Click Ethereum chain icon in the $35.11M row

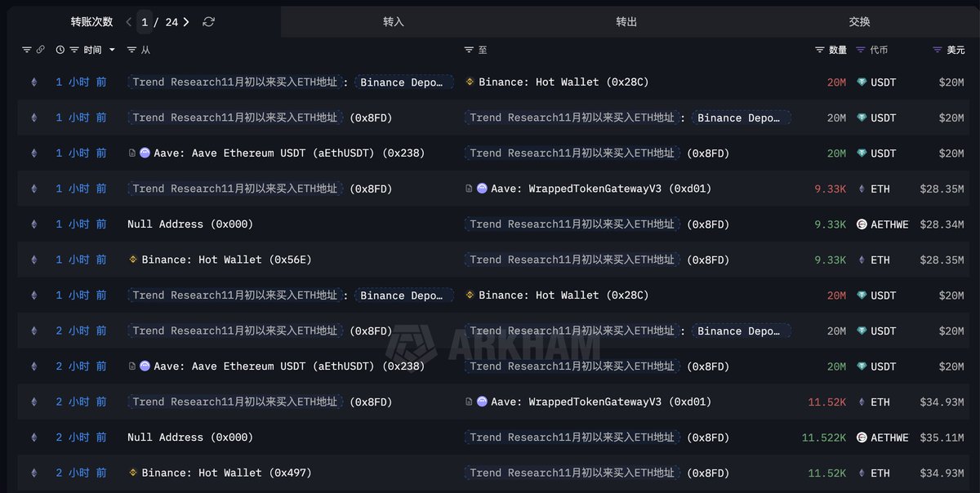pyautogui.click(x=33, y=437)
